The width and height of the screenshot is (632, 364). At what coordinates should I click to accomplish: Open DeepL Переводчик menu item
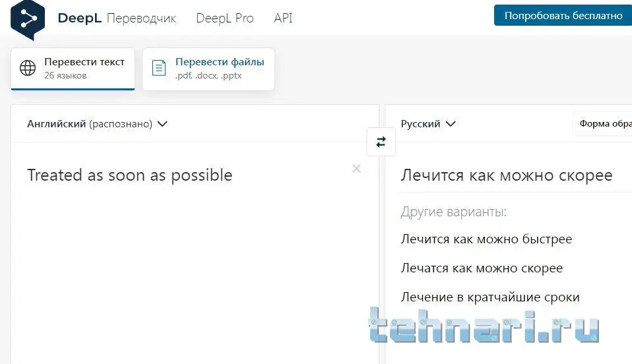pyautogui.click(x=141, y=18)
